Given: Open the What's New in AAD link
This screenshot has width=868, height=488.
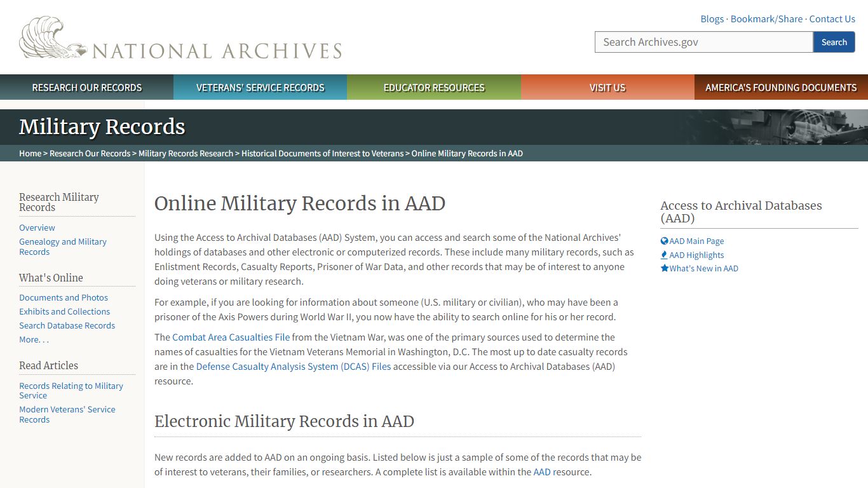Looking at the screenshot, I should [x=703, y=268].
